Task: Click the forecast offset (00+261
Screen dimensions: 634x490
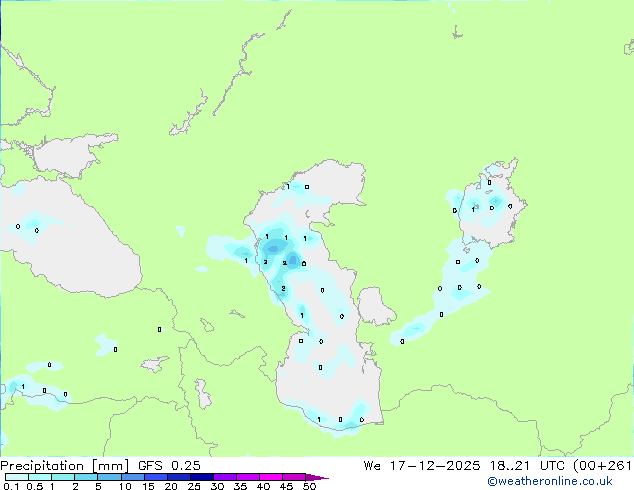Action: point(602,466)
